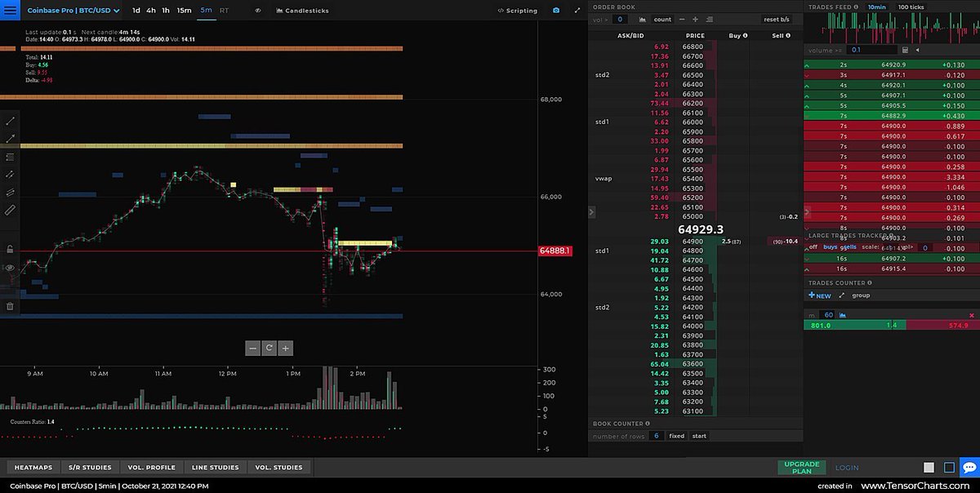The width and height of the screenshot is (980, 493).
Task: Zoom out chart with minus button
Action: tap(253, 348)
